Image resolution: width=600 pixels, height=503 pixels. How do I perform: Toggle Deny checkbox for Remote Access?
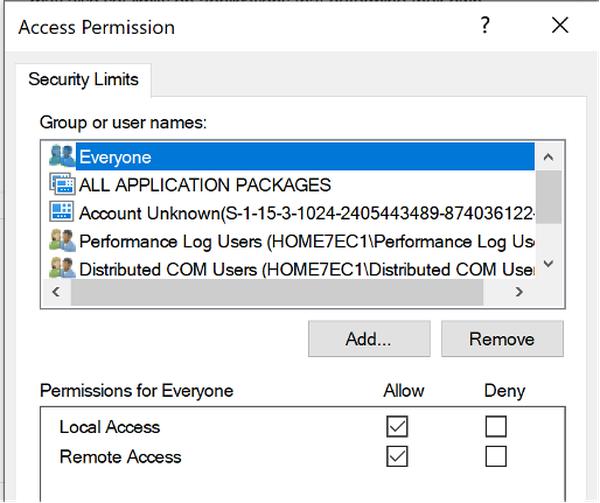pyautogui.click(x=496, y=456)
